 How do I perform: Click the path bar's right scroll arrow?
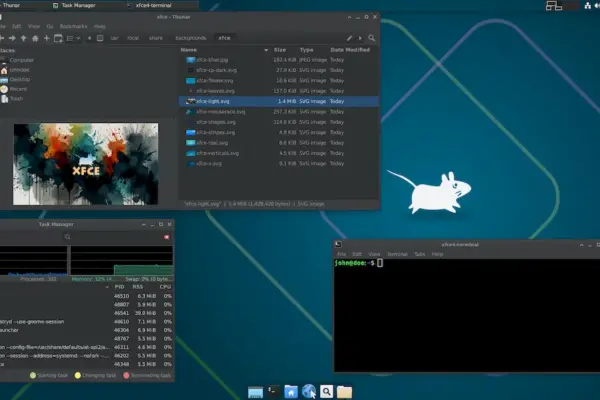point(360,38)
